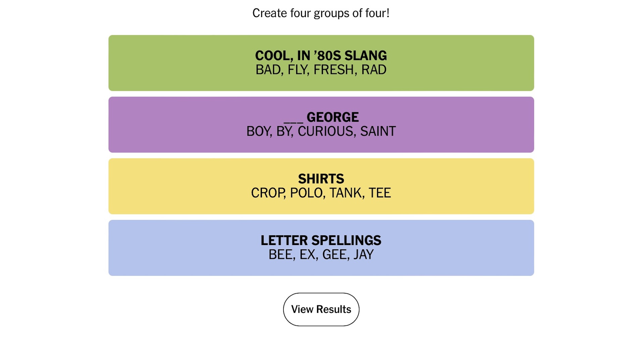Click the word GEE in the blue row
644x362 pixels.
coord(334,254)
